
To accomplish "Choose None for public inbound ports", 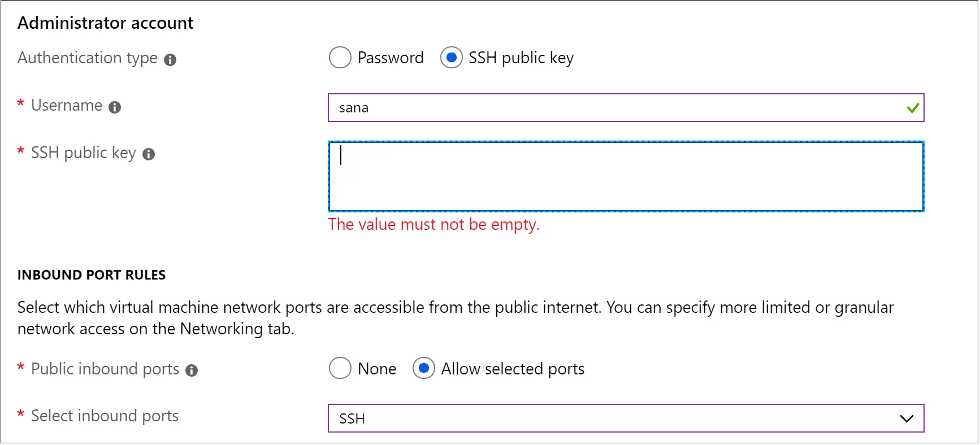I will point(340,368).
